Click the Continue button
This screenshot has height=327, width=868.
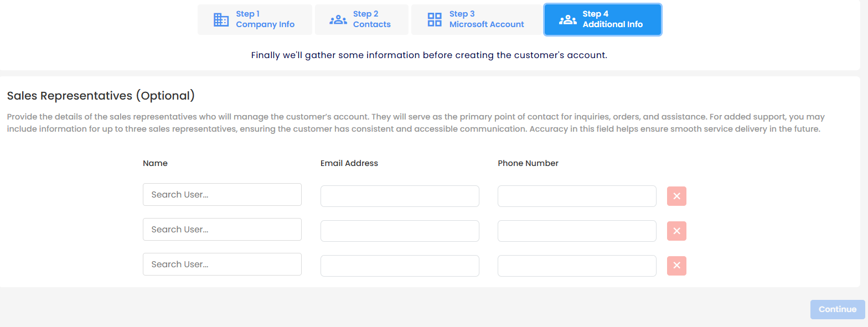(838, 309)
